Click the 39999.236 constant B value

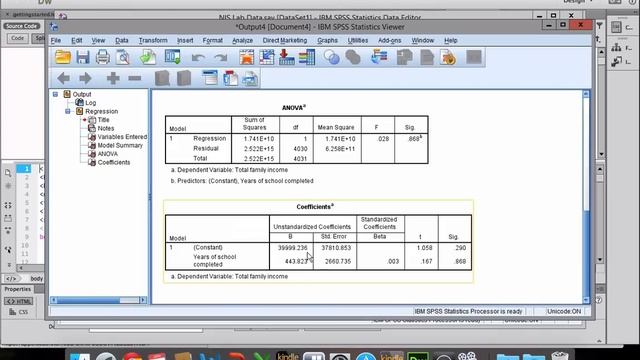click(x=292, y=248)
